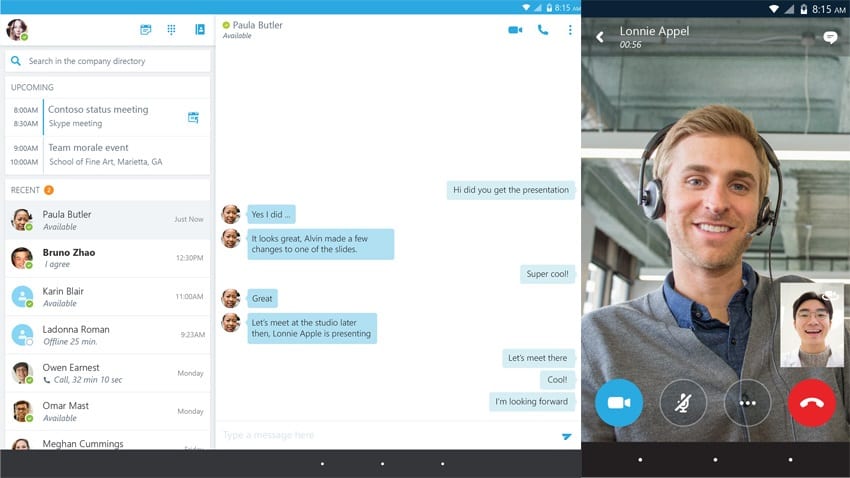Click the "Great" message bubble
Image resolution: width=850 pixels, height=478 pixels.
click(x=262, y=298)
